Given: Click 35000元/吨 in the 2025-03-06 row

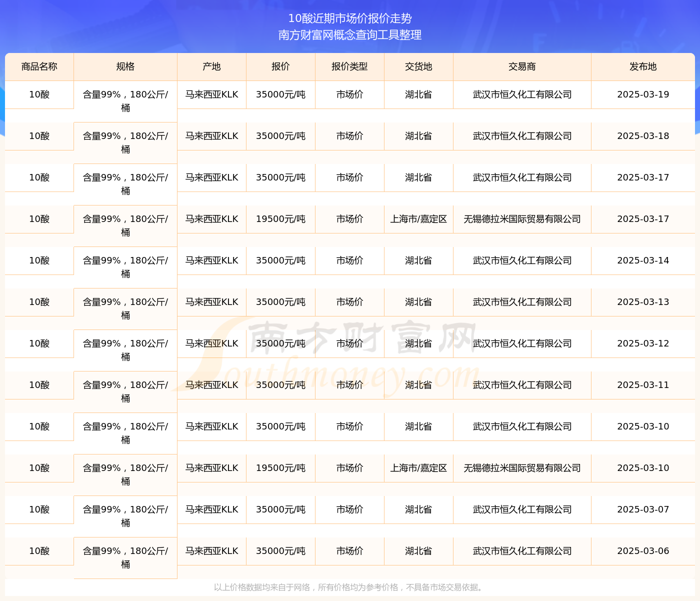Looking at the screenshot, I should tap(280, 551).
